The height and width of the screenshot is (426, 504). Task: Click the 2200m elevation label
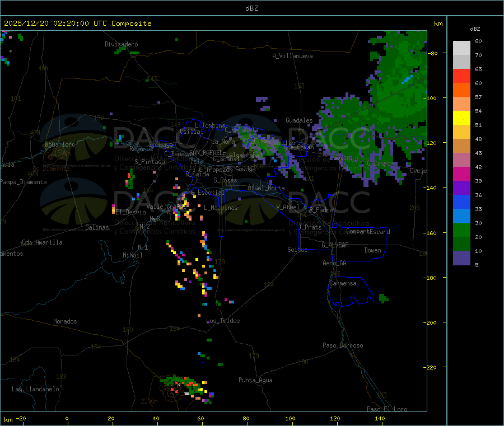[149, 401]
